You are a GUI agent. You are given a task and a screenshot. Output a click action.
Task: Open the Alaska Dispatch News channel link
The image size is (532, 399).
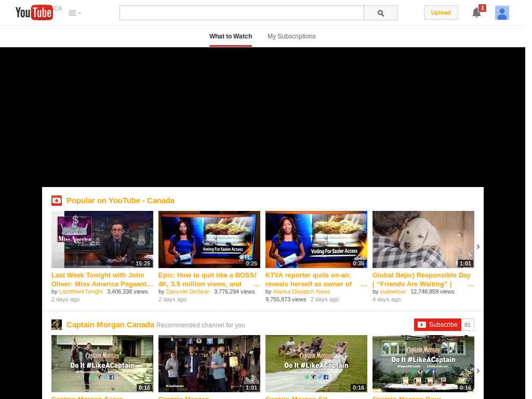pos(301,292)
